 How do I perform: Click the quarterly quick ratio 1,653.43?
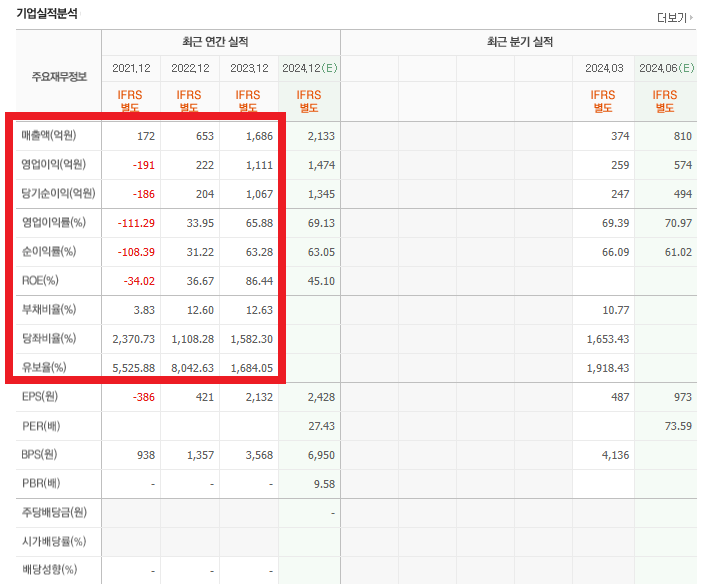pos(608,339)
